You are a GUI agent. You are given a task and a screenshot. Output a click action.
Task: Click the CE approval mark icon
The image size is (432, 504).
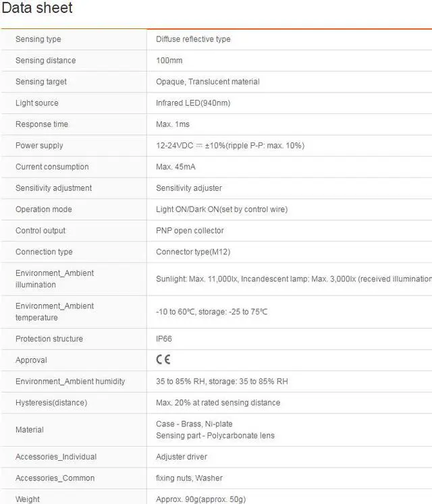(163, 360)
